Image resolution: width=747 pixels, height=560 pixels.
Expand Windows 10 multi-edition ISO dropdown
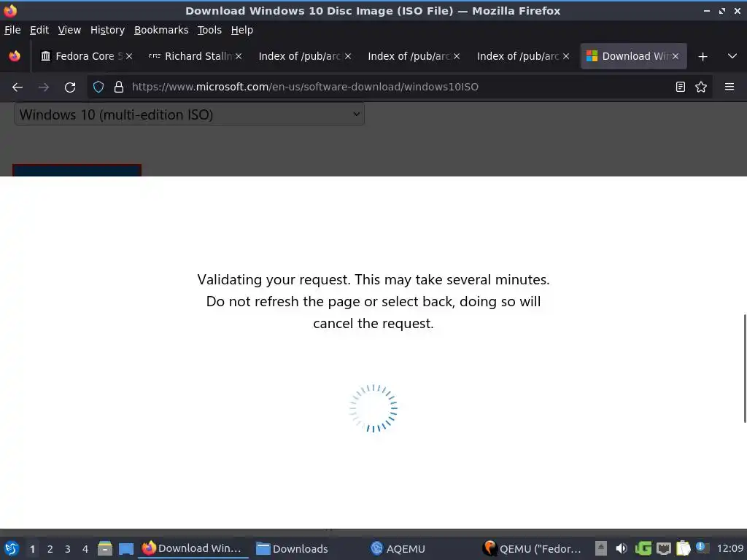click(190, 114)
